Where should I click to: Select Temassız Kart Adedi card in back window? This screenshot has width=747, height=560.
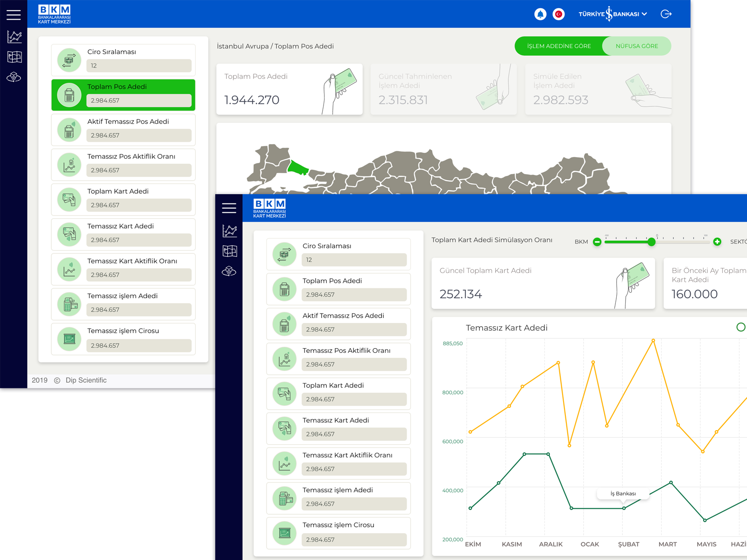(123, 234)
